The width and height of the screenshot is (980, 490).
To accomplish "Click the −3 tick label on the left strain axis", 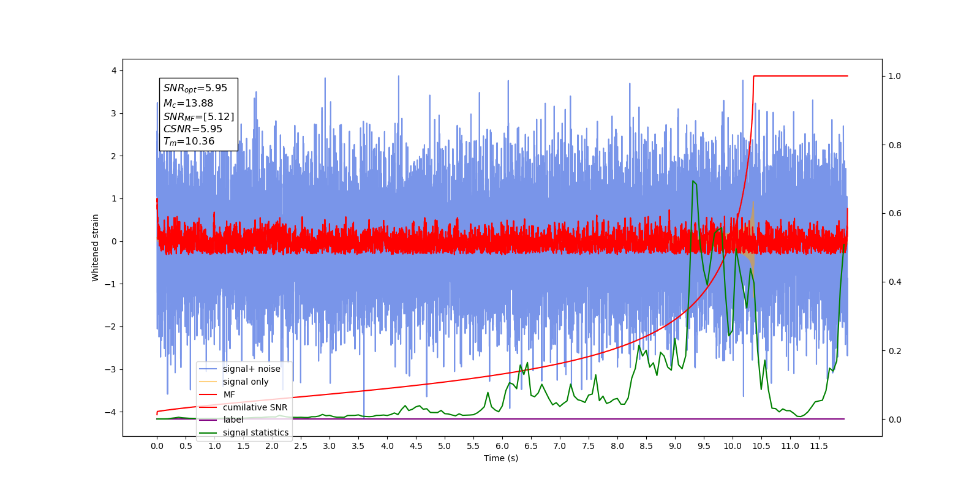I will (x=111, y=369).
